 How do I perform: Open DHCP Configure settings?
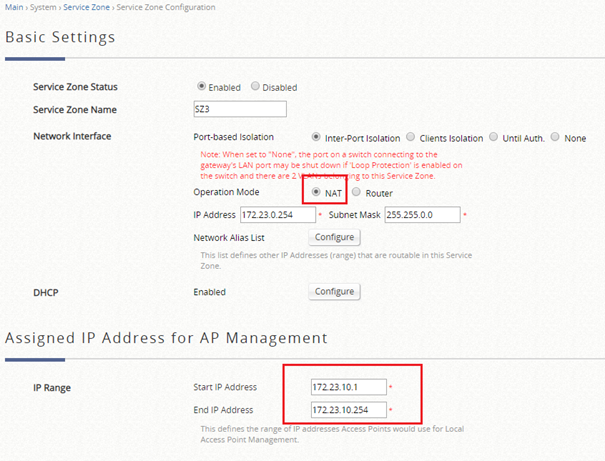click(x=334, y=292)
